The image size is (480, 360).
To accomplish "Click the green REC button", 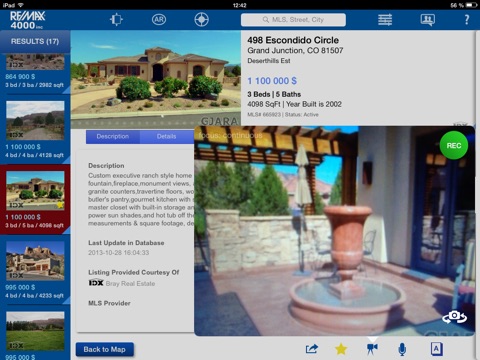I will coord(454,145).
